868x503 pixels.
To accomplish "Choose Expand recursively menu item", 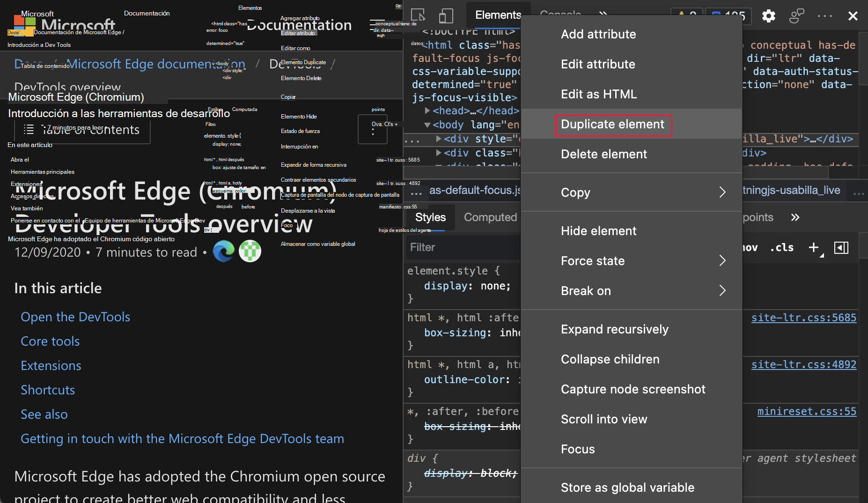I will pyautogui.click(x=631, y=329).
